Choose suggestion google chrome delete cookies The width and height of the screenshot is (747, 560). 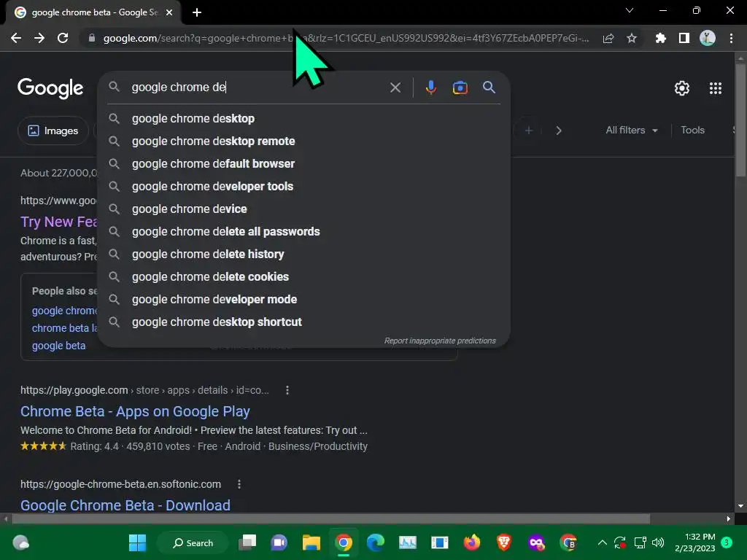tap(304, 277)
